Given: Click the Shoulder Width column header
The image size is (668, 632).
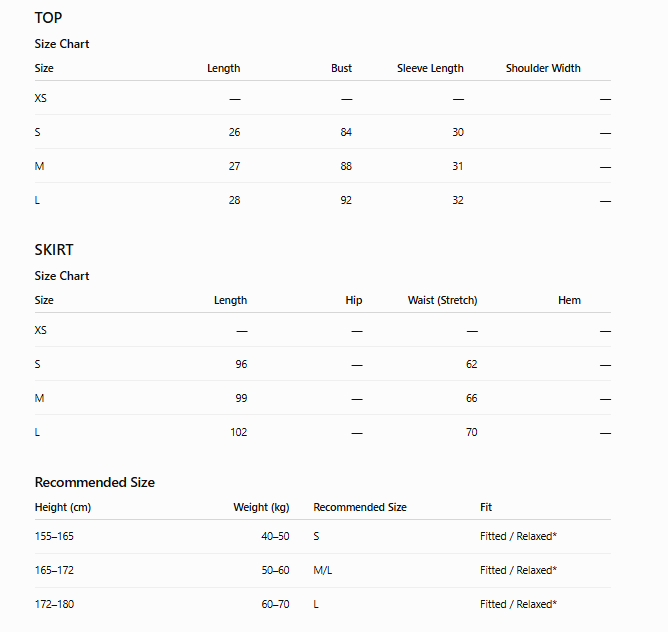Looking at the screenshot, I should [x=543, y=68].
